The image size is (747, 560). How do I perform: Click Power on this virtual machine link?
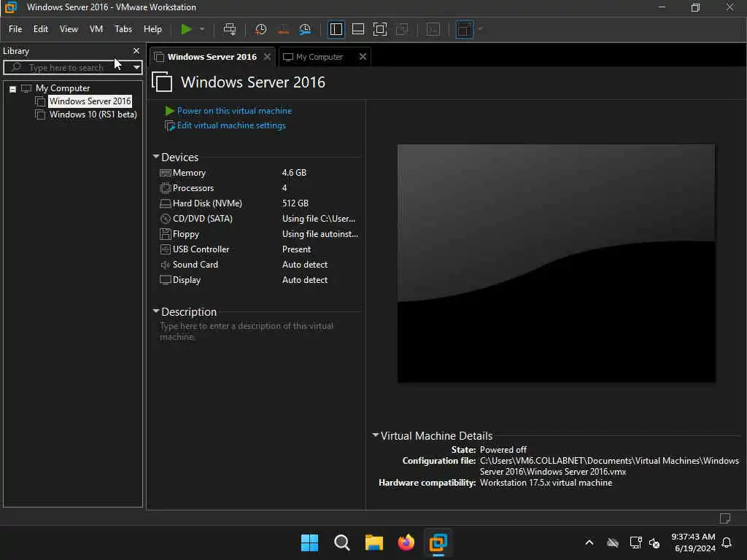point(234,111)
